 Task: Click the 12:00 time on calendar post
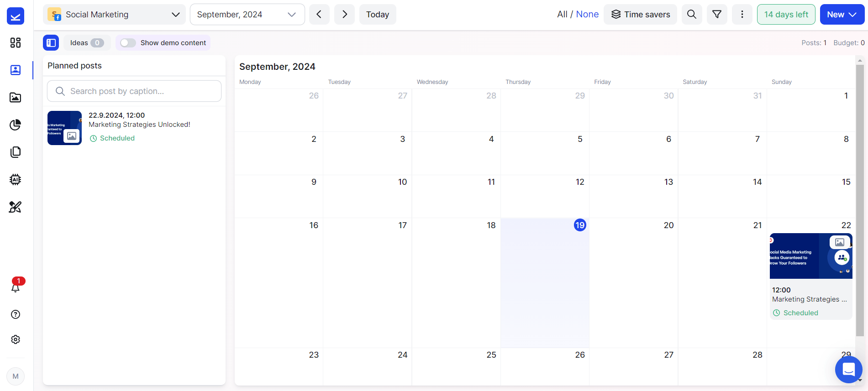pyautogui.click(x=781, y=290)
